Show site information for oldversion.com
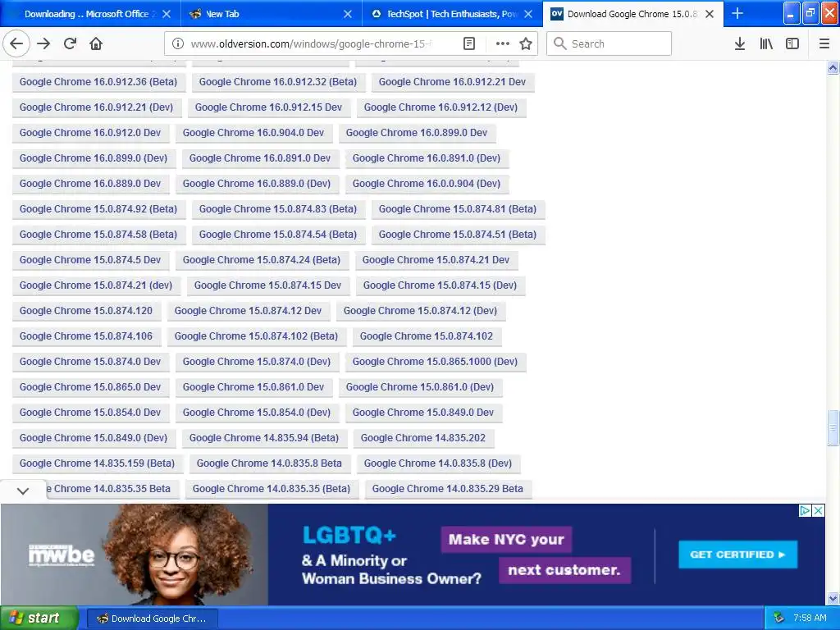The image size is (840, 630). pos(177,44)
